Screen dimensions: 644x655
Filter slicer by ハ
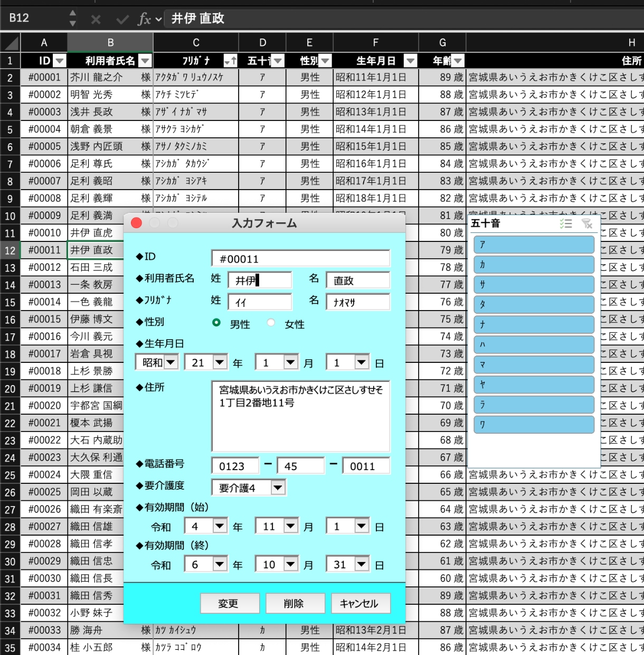[x=534, y=344]
